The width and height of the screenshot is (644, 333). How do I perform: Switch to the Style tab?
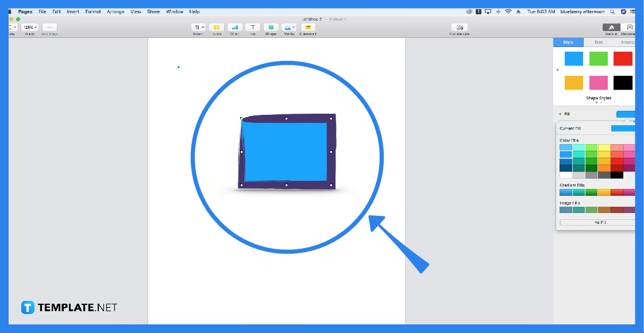(568, 42)
